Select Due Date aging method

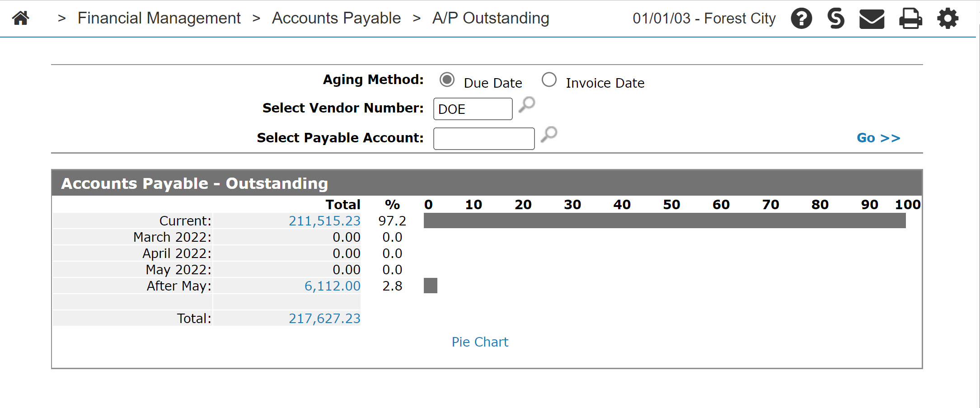pos(447,80)
